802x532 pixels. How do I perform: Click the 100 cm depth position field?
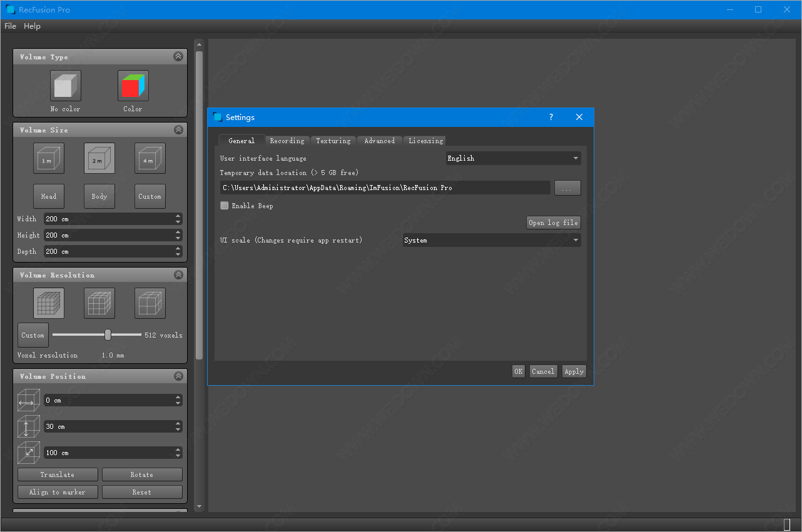pyautogui.click(x=113, y=453)
